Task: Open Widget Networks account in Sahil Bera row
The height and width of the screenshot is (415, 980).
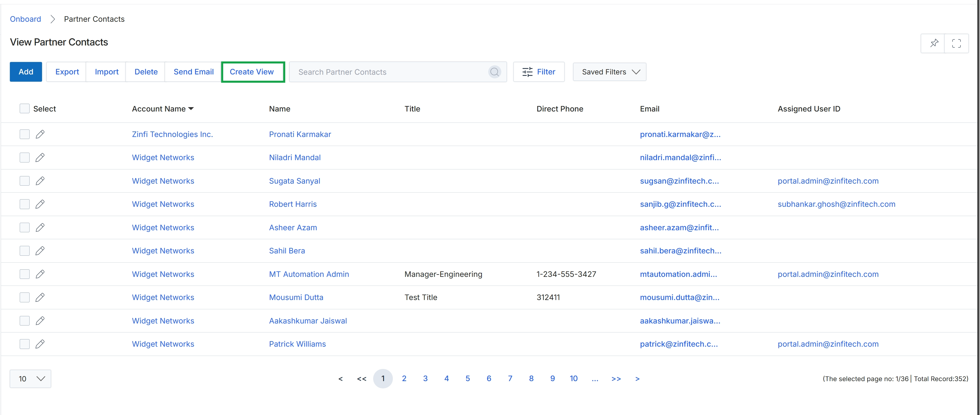Action: pos(163,251)
